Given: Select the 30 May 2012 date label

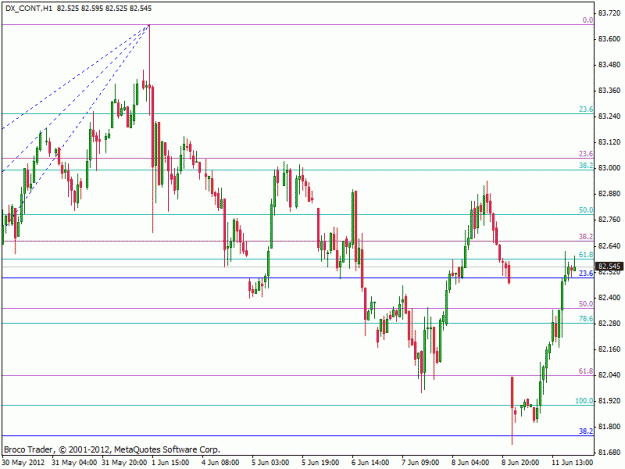Looking at the screenshot, I should tap(23, 463).
